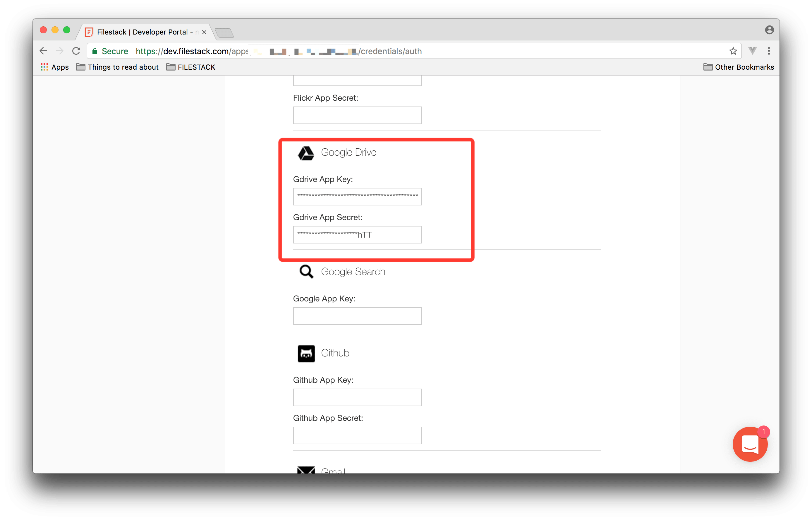Click the green Secure padlock icon
The image size is (812, 520).
coord(95,51)
